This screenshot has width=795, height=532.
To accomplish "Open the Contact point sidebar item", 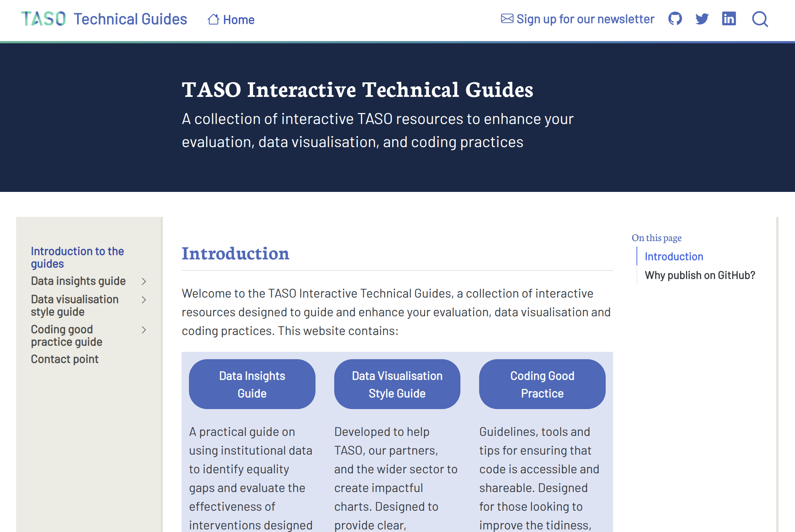I will coord(65,359).
